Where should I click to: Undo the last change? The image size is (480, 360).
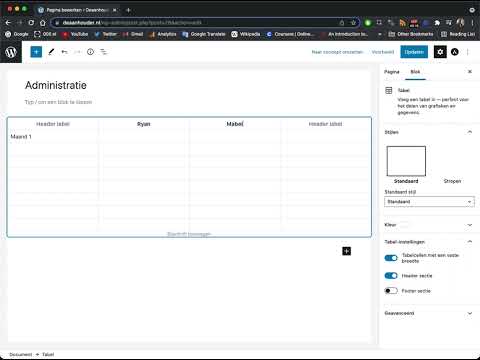[64, 52]
